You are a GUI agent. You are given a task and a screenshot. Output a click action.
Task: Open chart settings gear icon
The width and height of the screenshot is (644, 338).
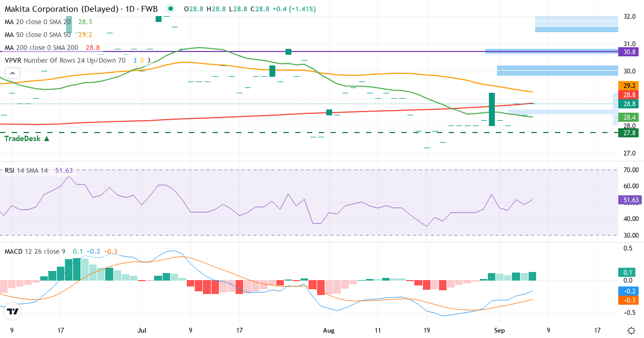coord(632,330)
